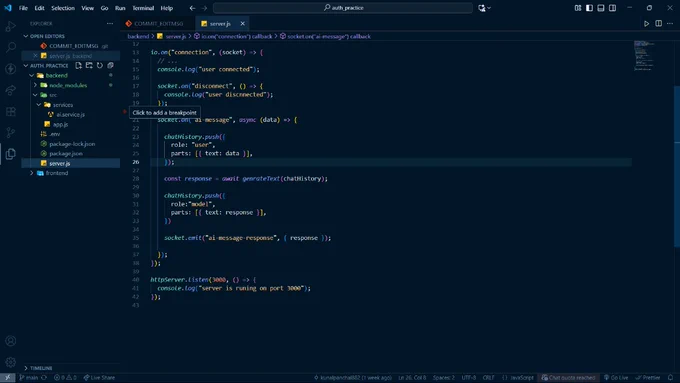This screenshot has height=383, width=680.
Task: Add a breakpoint in the line 20 gutter
Action: coord(124,111)
